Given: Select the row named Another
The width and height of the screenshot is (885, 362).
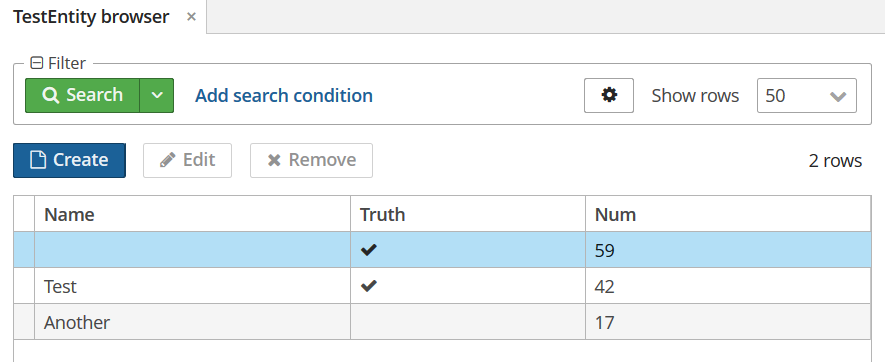Looking at the screenshot, I should (442, 322).
